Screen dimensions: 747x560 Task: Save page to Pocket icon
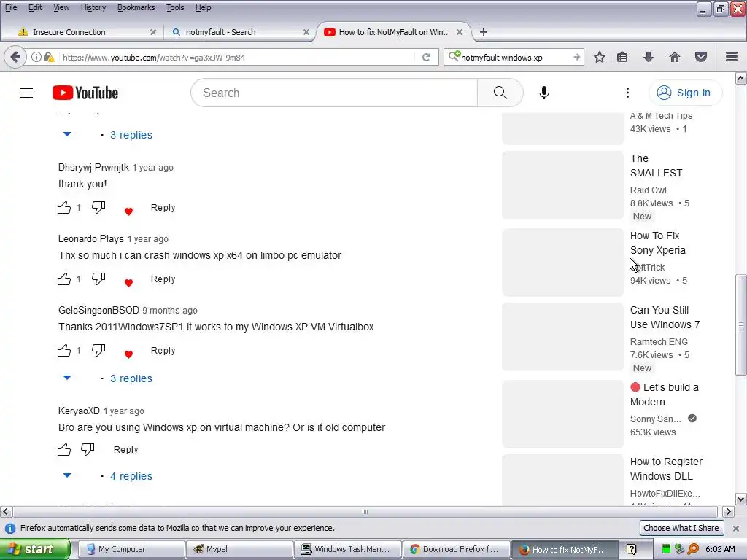701,57
